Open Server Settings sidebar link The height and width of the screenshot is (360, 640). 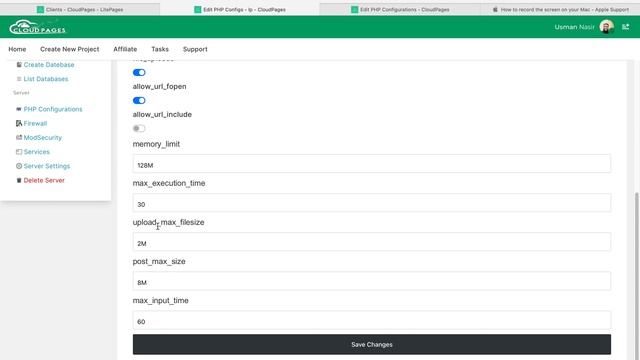tap(47, 166)
